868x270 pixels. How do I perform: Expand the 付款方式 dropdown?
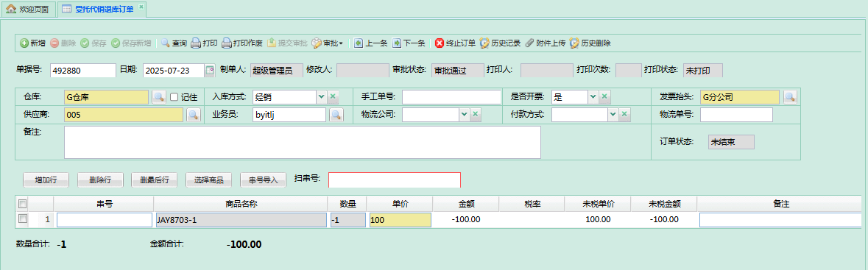(613, 115)
